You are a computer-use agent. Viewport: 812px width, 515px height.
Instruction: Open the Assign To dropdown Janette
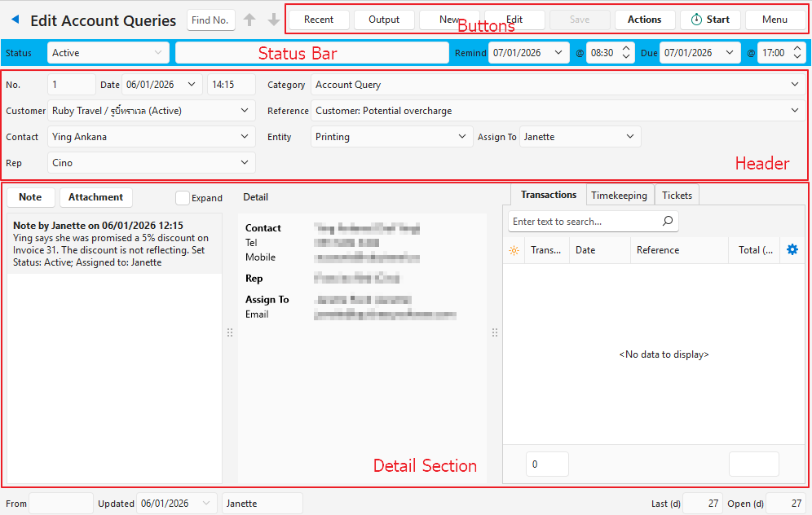coord(629,137)
